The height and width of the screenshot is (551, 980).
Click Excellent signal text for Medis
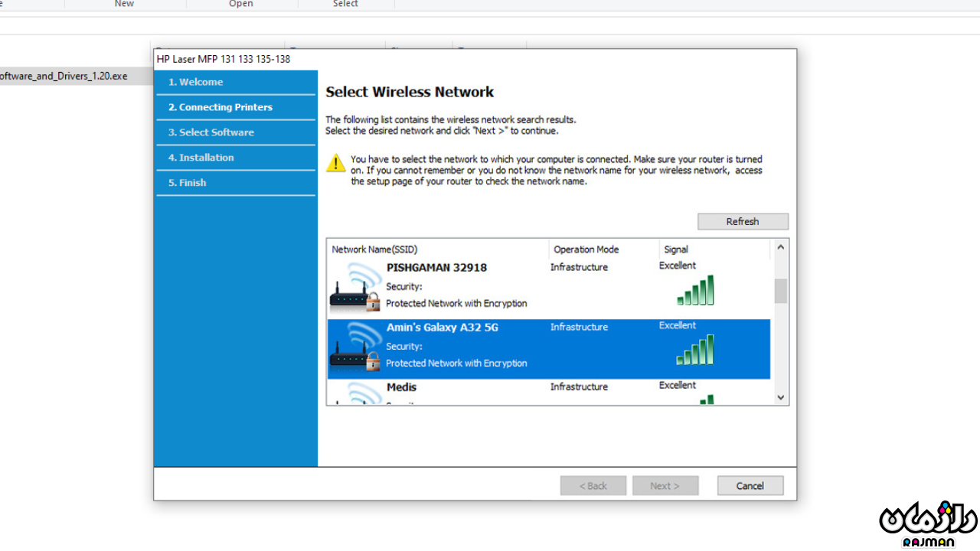(678, 385)
